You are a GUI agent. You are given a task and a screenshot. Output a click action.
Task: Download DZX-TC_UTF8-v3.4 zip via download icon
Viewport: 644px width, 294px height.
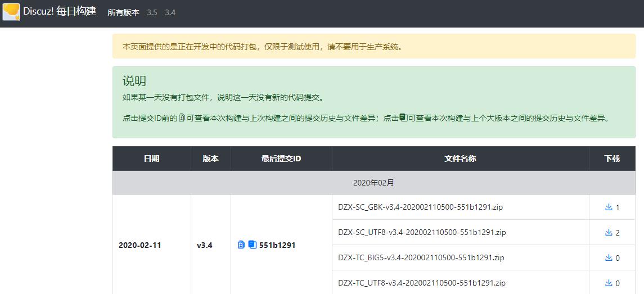coord(609,283)
